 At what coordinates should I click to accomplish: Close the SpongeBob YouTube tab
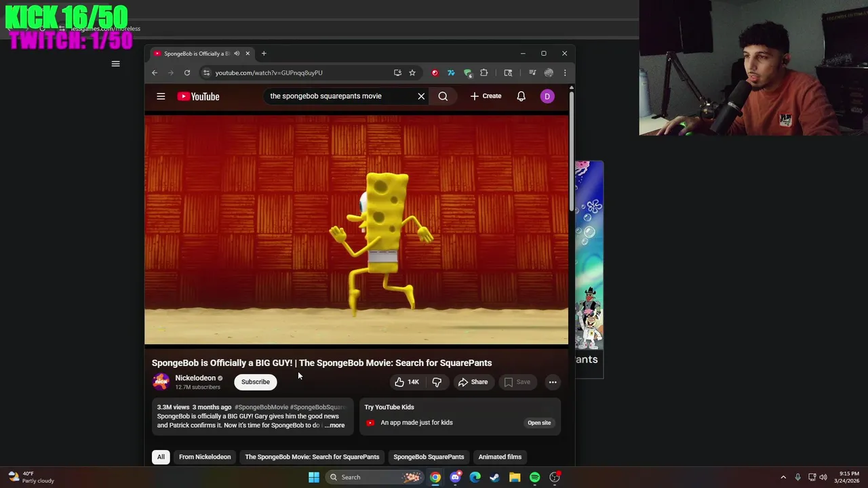pos(248,54)
